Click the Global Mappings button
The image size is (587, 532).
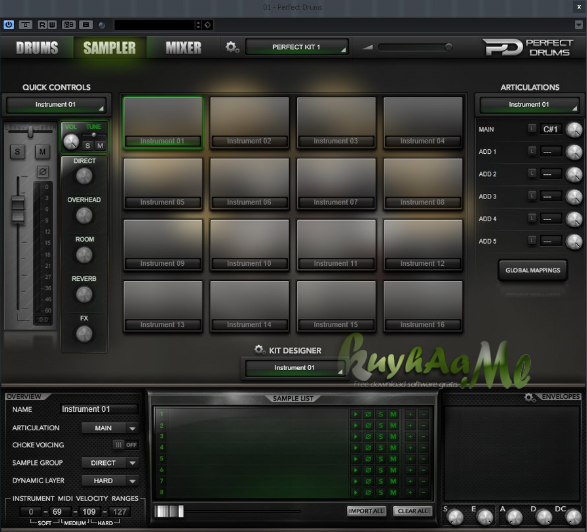pos(533,270)
